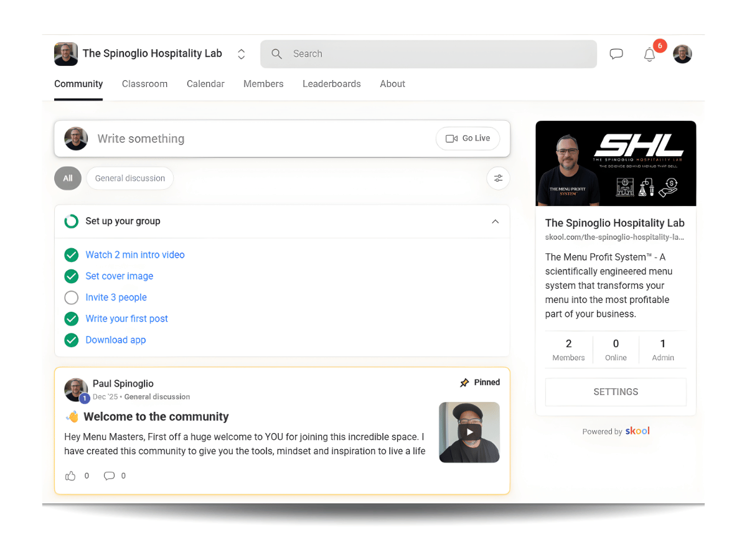
Task: Click avatar in the Write something box
Action: pos(76,138)
